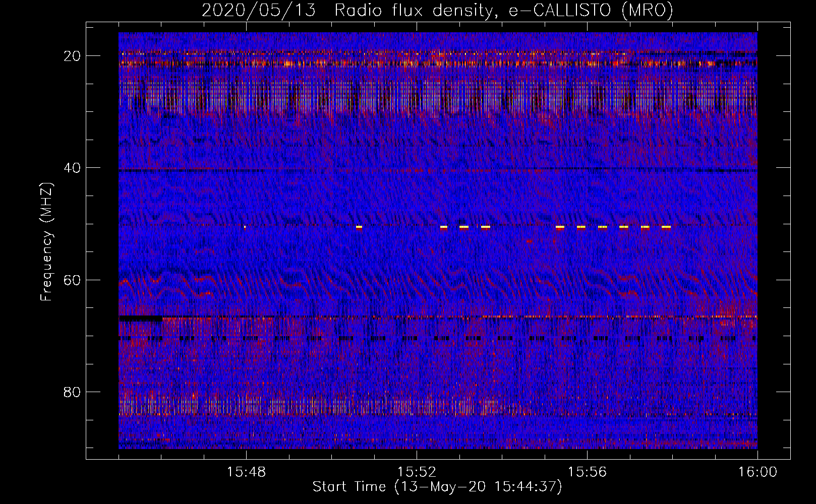The image size is (816, 504).
Task: Click the 15:48 time tick label
Action: coord(247,472)
